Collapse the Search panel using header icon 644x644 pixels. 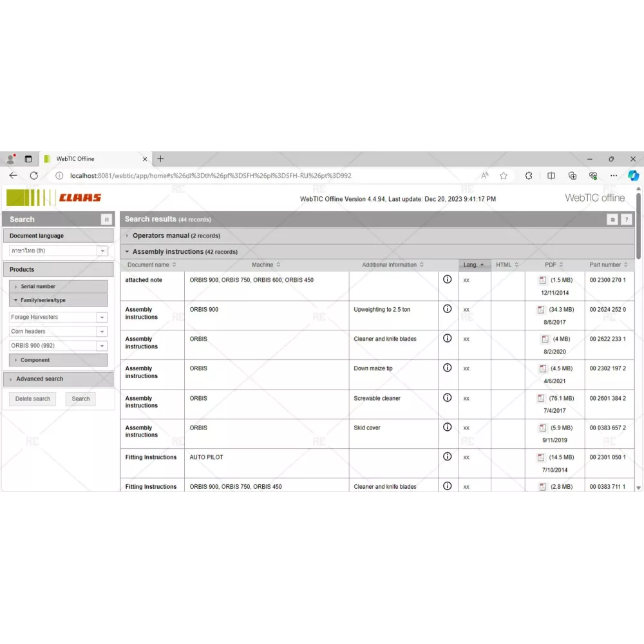[x=106, y=220]
